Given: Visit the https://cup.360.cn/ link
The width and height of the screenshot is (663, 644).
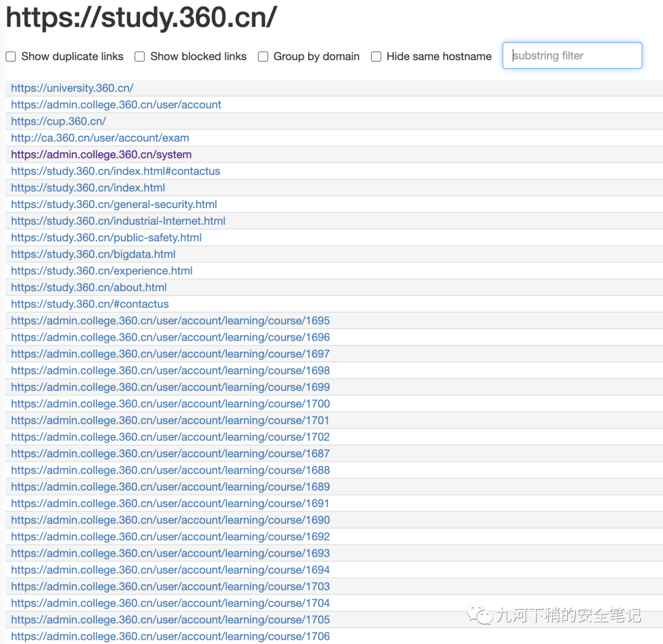Looking at the screenshot, I should pos(58,122).
